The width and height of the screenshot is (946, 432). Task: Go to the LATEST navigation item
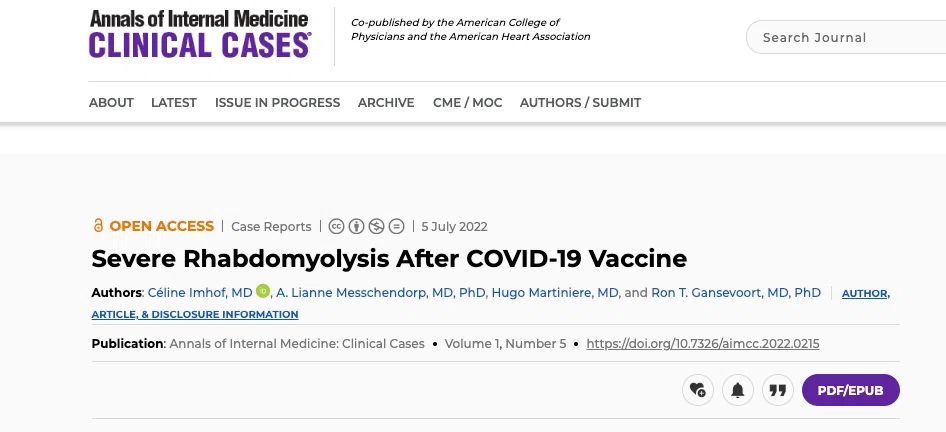[174, 103]
